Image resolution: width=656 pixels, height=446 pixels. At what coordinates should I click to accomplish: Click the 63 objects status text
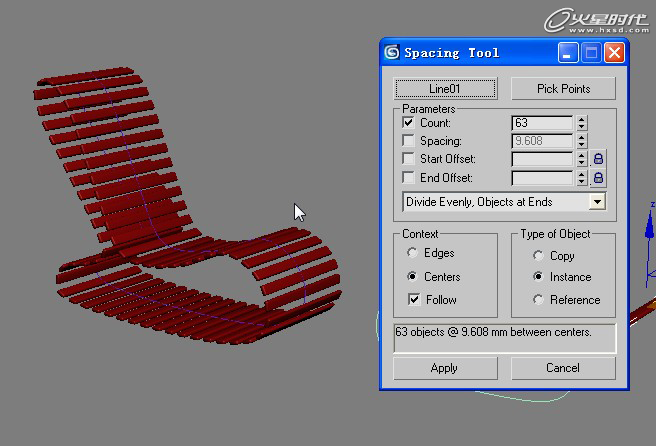[x=493, y=332]
